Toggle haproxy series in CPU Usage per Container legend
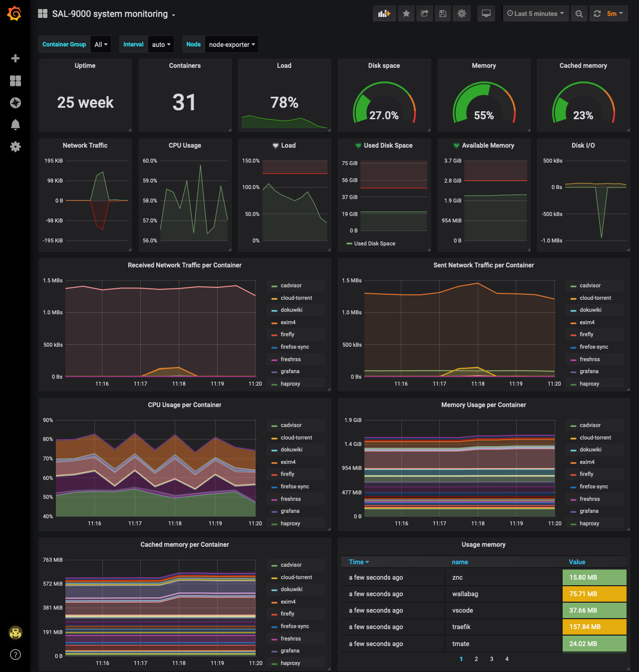 291,524
